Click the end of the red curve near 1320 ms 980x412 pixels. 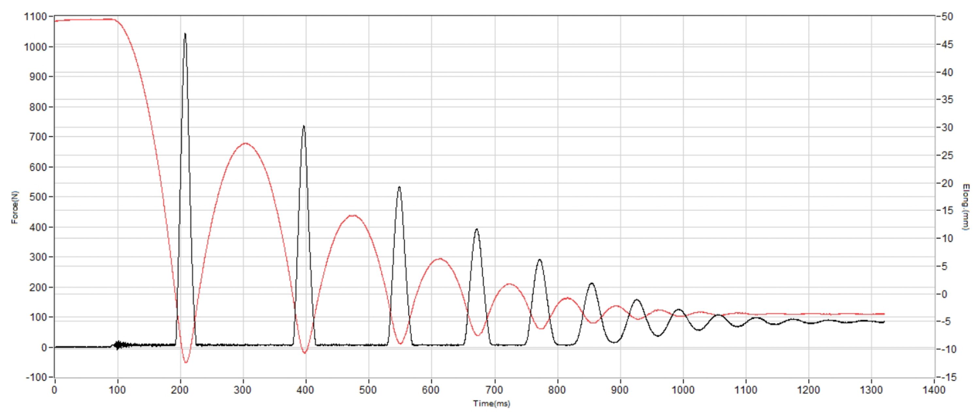coord(883,314)
